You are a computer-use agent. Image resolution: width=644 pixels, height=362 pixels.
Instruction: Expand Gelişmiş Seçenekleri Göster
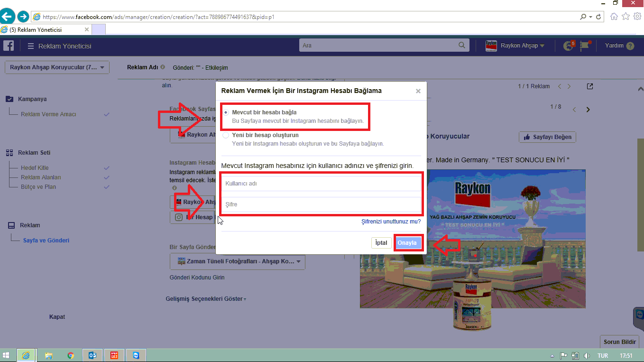point(206,299)
